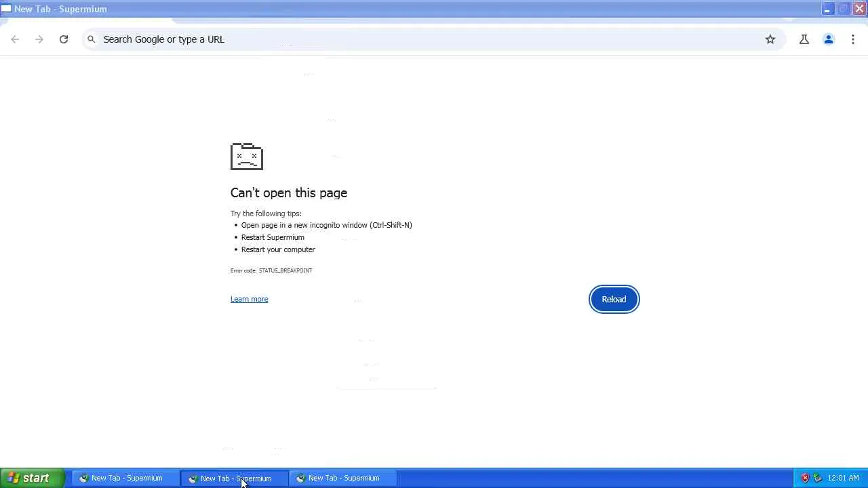Open the profile avatar menu
Image resolution: width=868 pixels, height=488 pixels.
(829, 39)
